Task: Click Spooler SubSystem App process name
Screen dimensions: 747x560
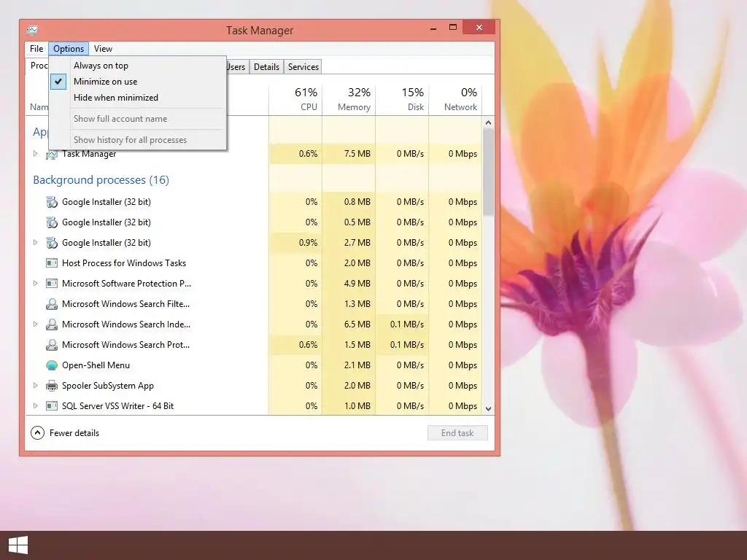Action: (x=108, y=386)
